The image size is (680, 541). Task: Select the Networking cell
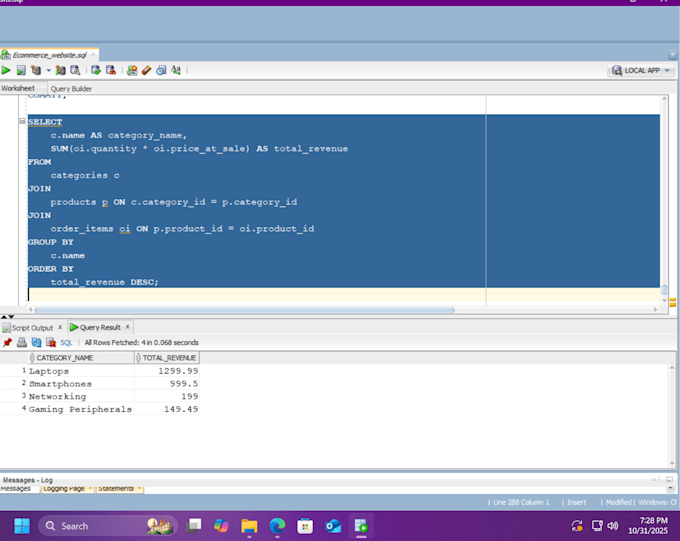(x=81, y=396)
